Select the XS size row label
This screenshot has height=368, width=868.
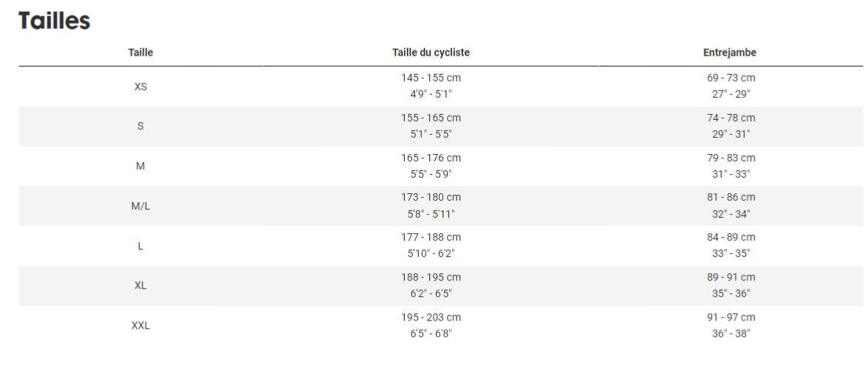141,87
